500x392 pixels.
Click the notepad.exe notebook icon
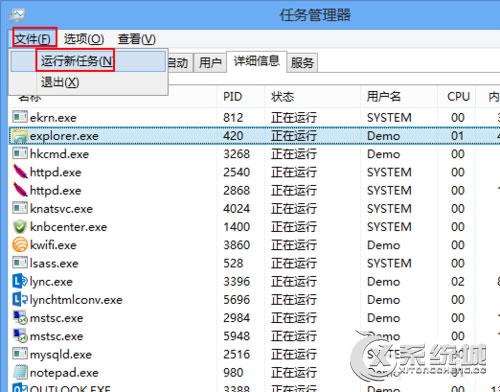pyautogui.click(x=20, y=372)
